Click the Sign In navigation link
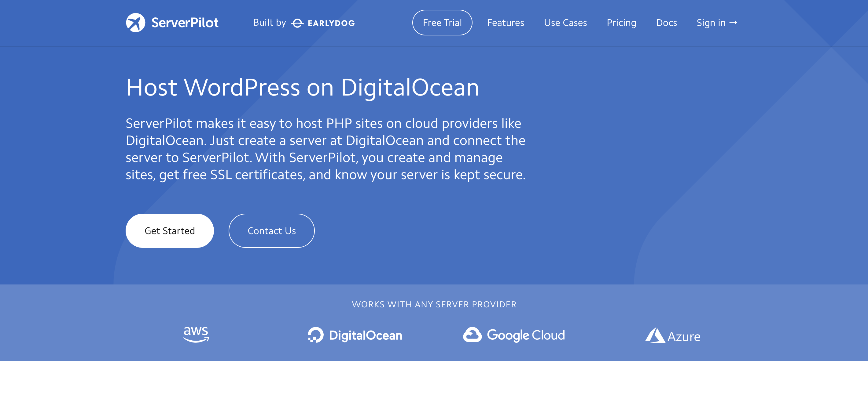The width and height of the screenshot is (868, 409). pos(717,23)
